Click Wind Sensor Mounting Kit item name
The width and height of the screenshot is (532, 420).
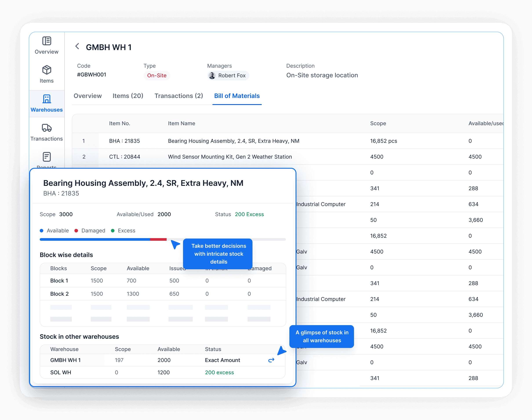coord(230,157)
